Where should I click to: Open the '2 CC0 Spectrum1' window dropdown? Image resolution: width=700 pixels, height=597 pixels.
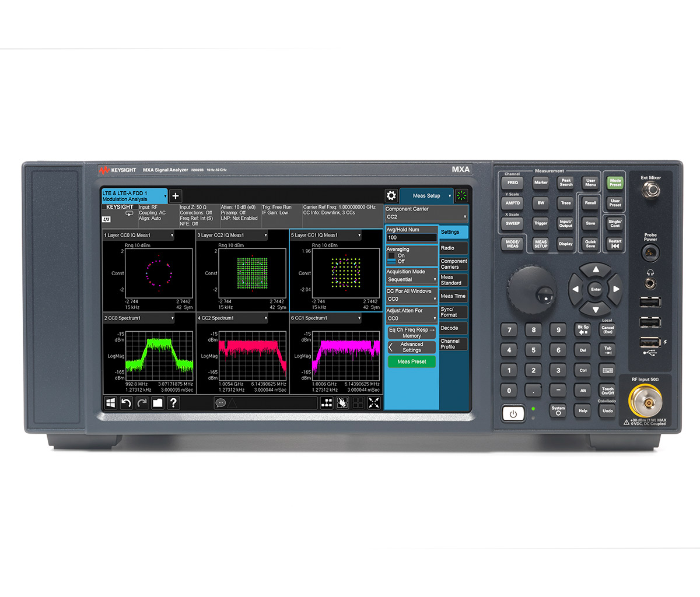pos(139,318)
